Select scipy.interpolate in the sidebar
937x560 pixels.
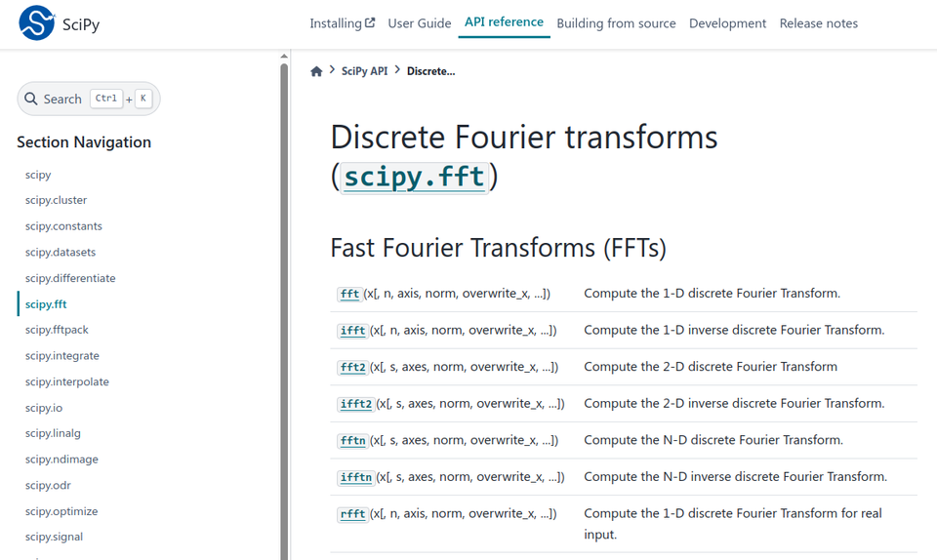67,381
